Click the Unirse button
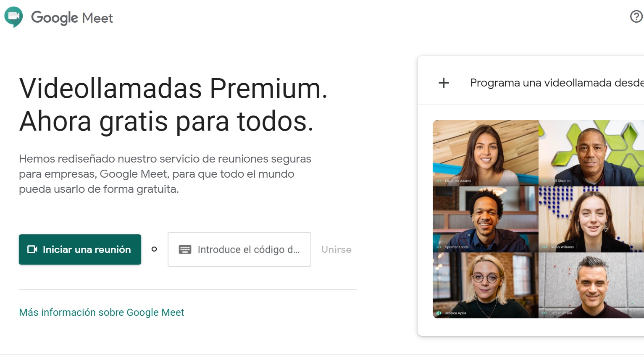Screen dimensions: 644x357 [336, 249]
